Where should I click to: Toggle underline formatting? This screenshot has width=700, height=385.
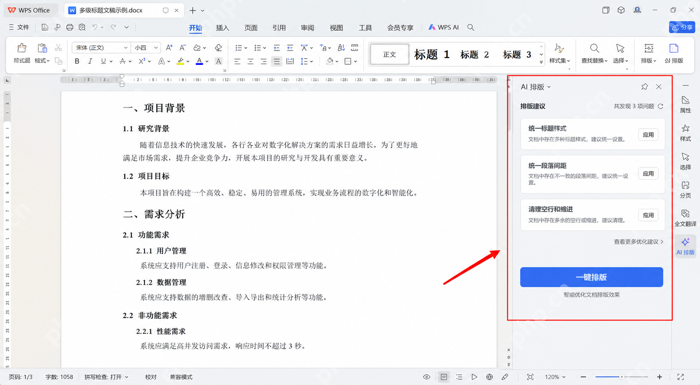[x=103, y=61]
